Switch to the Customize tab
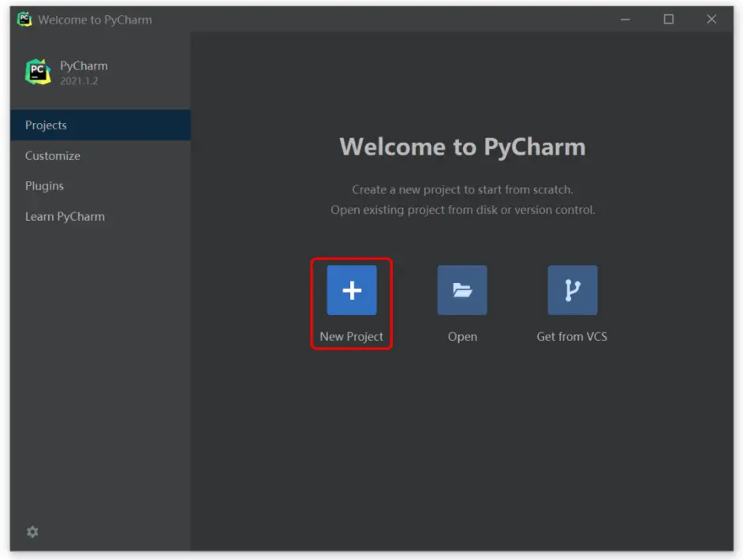 (100, 156)
